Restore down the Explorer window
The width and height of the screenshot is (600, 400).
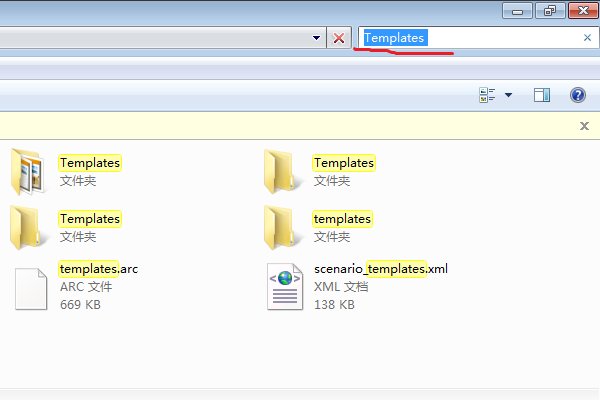coord(549,9)
